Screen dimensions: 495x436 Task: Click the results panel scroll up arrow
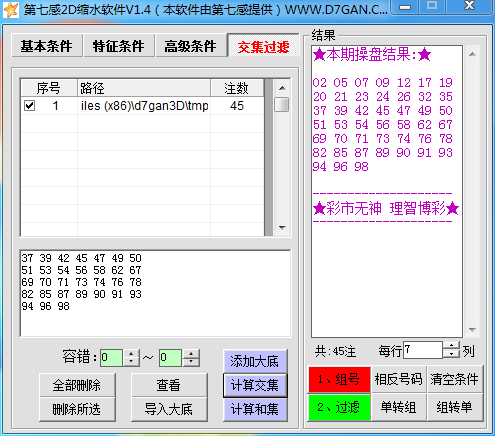[472, 54]
